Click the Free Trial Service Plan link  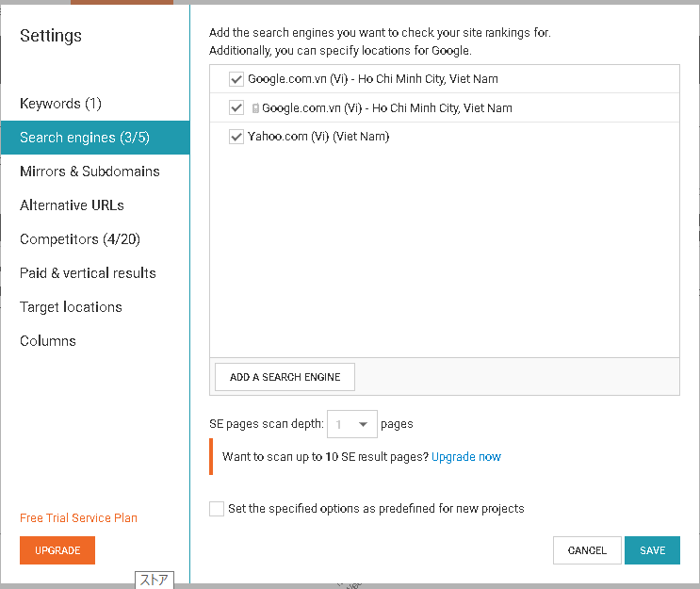coord(78,518)
